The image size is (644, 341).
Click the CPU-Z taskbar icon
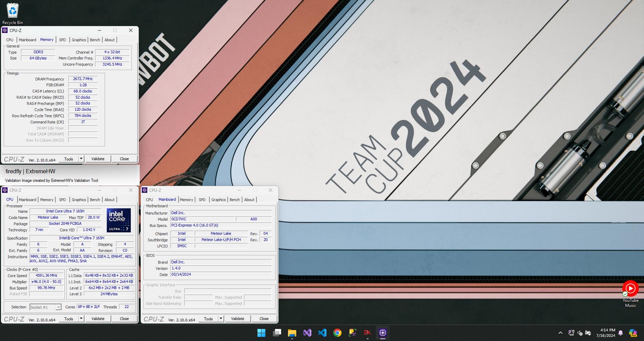pyautogui.click(x=383, y=333)
